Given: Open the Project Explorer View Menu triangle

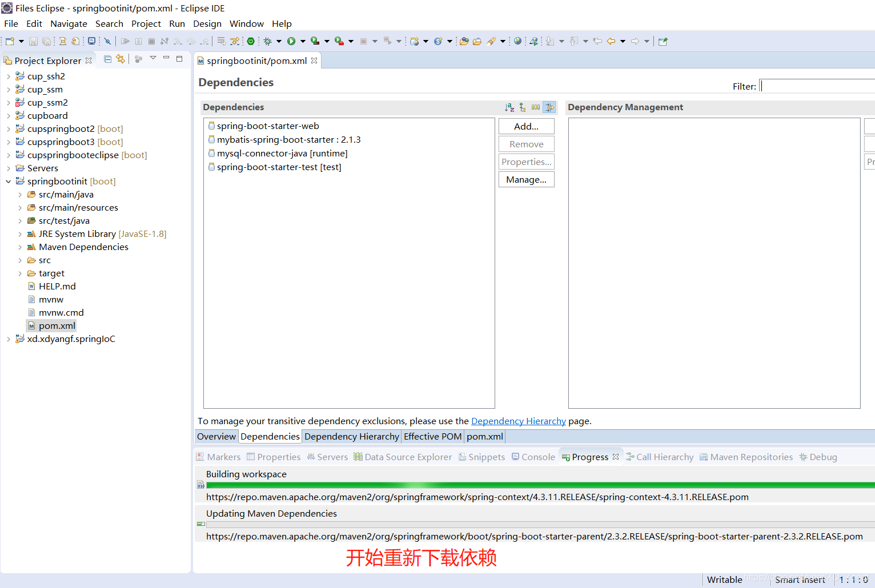Looking at the screenshot, I should tap(152, 58).
